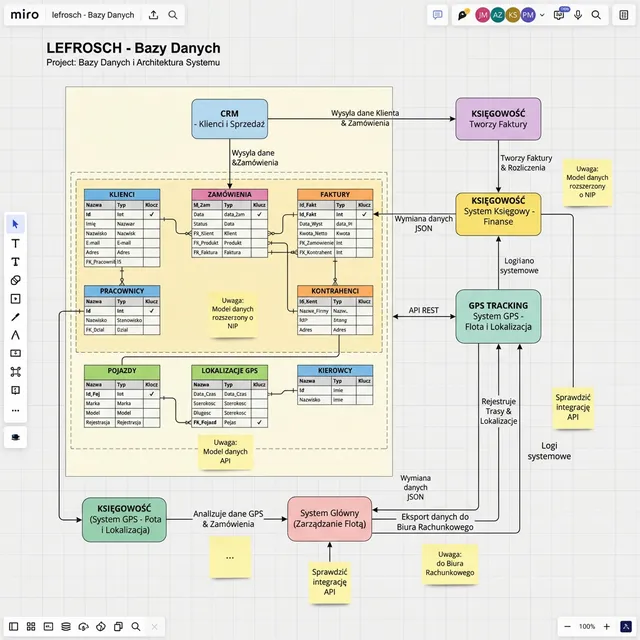This screenshot has height=640, width=640.
Task: Select the sans-serif Text tool
Action: (x=16, y=243)
